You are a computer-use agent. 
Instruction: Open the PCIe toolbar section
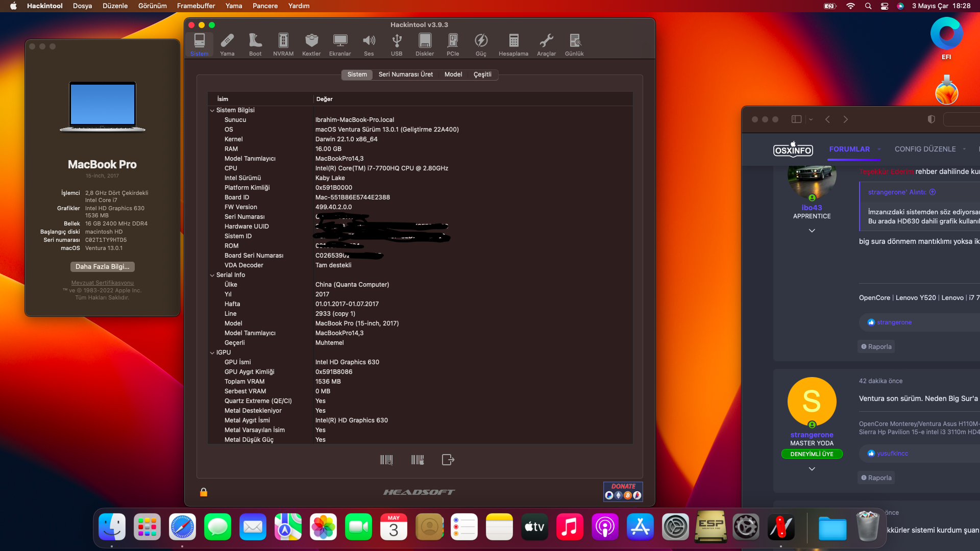pyautogui.click(x=453, y=44)
